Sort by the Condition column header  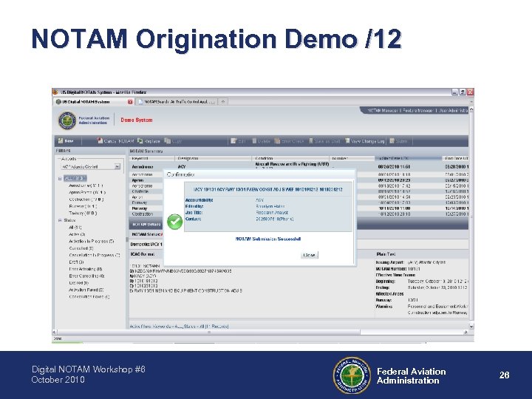pyautogui.click(x=291, y=158)
